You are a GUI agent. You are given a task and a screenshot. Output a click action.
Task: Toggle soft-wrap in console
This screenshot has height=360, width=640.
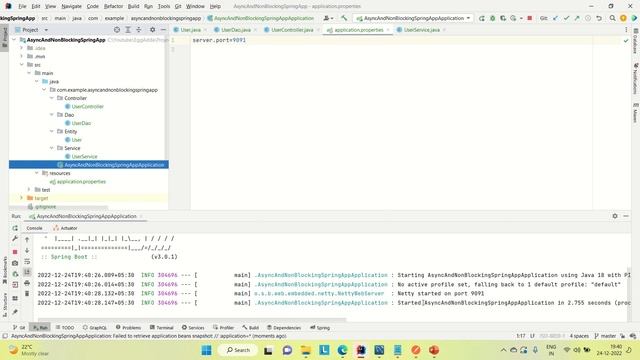tap(27, 261)
